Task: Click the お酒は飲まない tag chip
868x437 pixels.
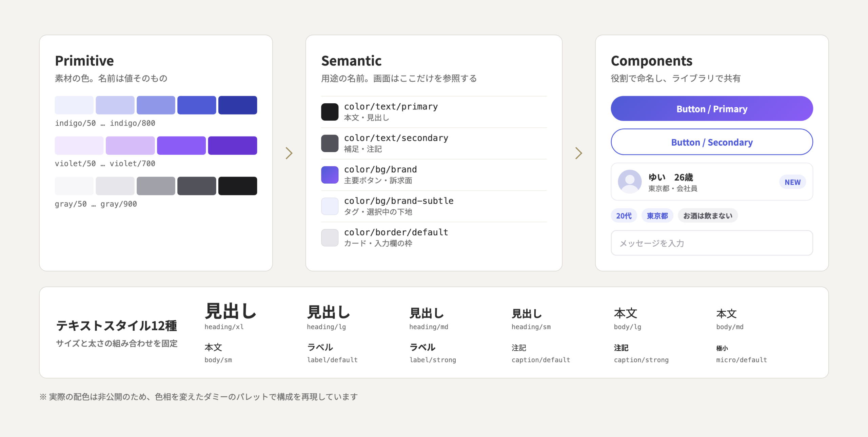Action: coord(708,216)
